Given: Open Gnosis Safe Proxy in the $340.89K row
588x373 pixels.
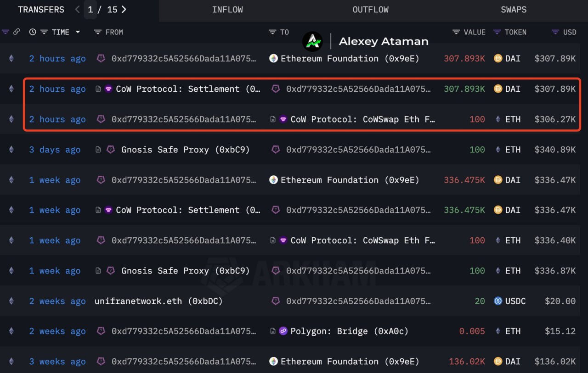Looking at the screenshot, I should coord(186,150).
